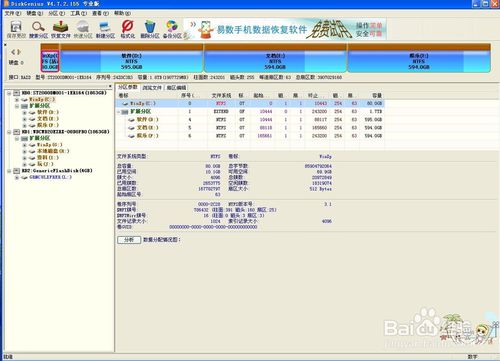
Task: Click the Format (格式化) toolbar icon
Action: point(128,29)
